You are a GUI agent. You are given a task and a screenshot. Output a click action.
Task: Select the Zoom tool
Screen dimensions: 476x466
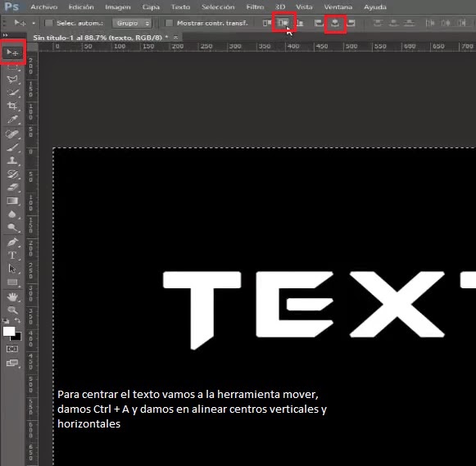click(x=12, y=310)
